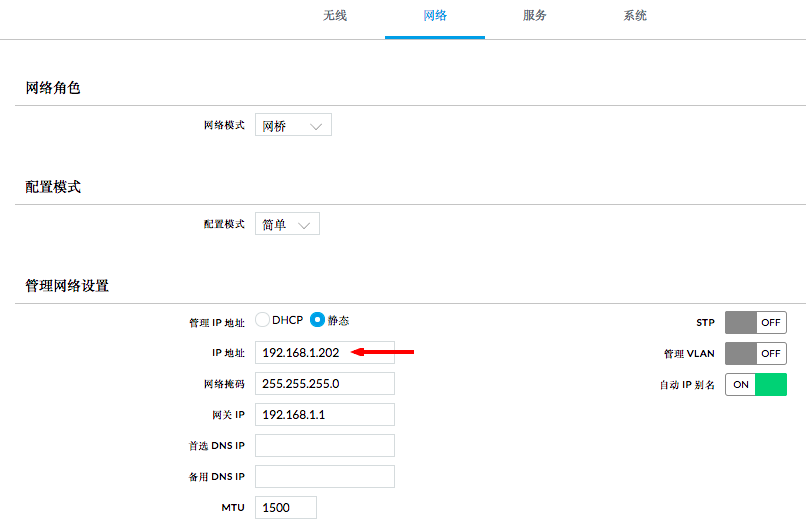Select the empty 备用 DNS IP field

(x=325, y=476)
